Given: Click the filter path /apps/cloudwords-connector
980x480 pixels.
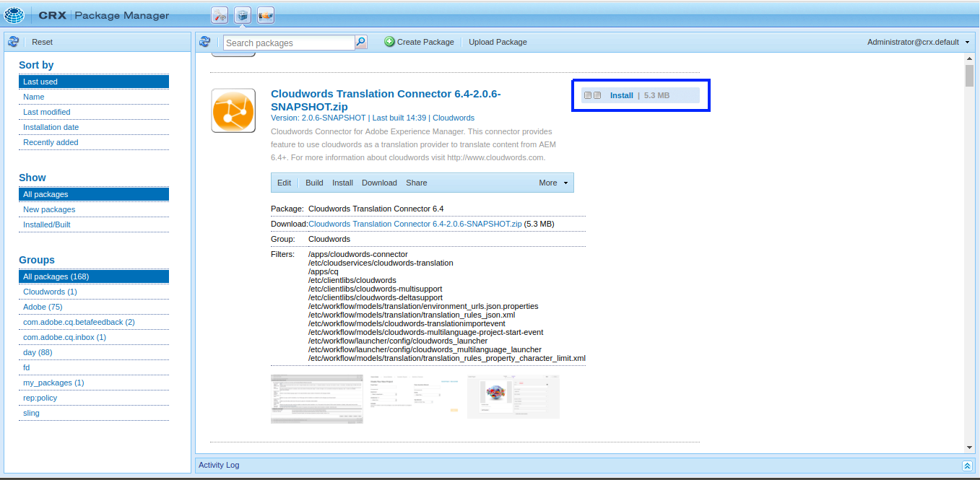Looking at the screenshot, I should pos(358,254).
